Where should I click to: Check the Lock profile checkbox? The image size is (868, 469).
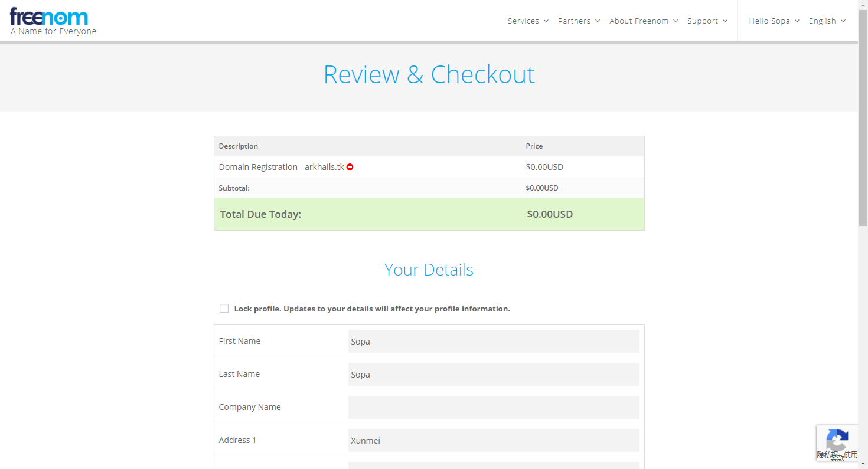(x=224, y=309)
